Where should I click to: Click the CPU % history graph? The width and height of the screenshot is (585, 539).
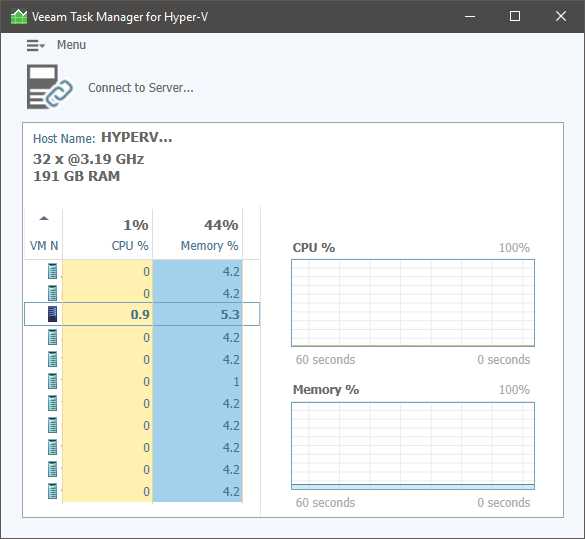(x=413, y=303)
